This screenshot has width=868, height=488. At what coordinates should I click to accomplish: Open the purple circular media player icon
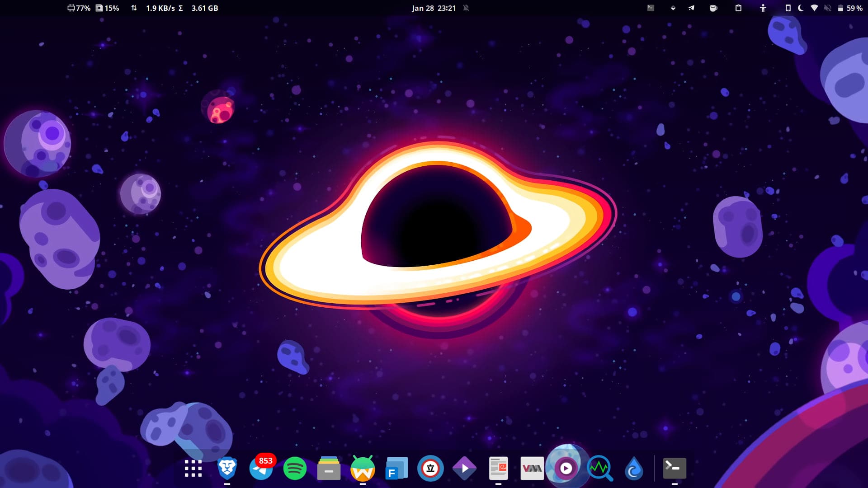566,469
